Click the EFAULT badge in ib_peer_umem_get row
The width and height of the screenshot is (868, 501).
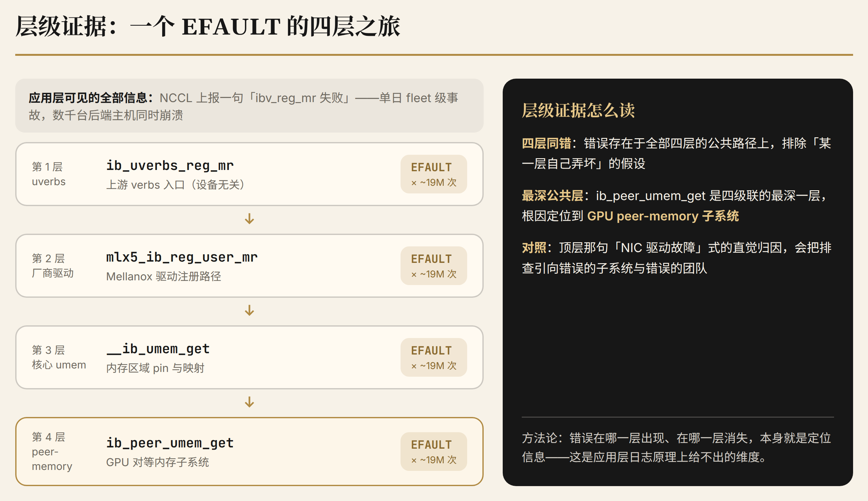[434, 452]
